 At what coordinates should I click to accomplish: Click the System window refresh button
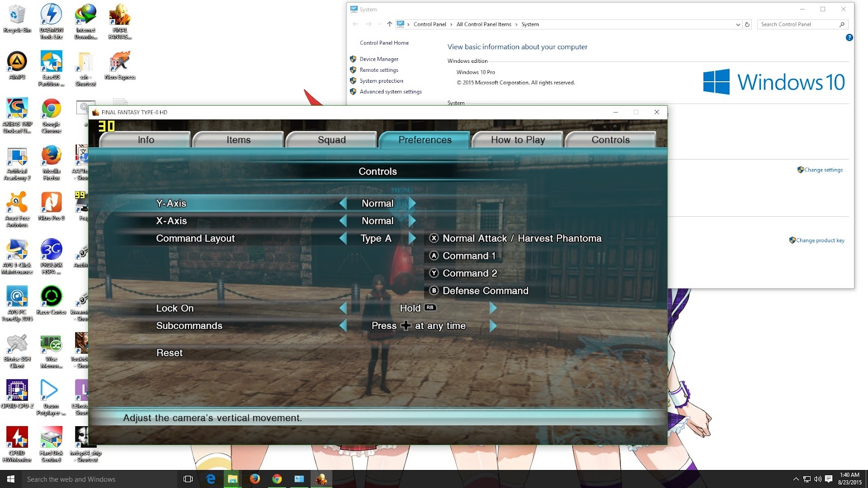click(x=747, y=24)
